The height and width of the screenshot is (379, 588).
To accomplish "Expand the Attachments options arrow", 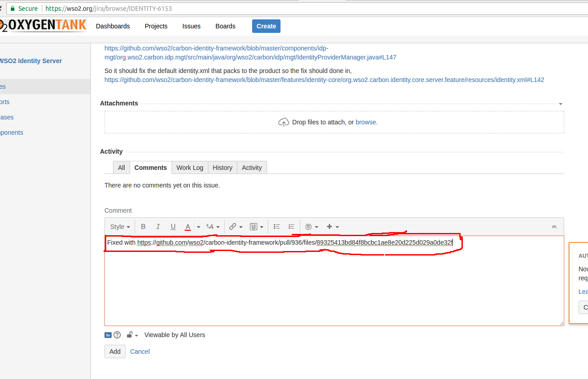I will 561,104.
